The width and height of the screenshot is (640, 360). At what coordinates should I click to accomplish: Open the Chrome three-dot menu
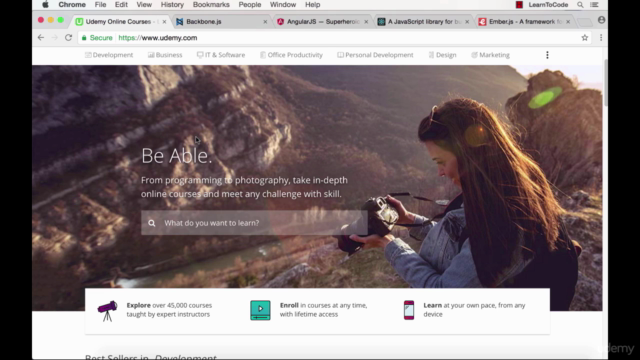pyautogui.click(x=601, y=38)
